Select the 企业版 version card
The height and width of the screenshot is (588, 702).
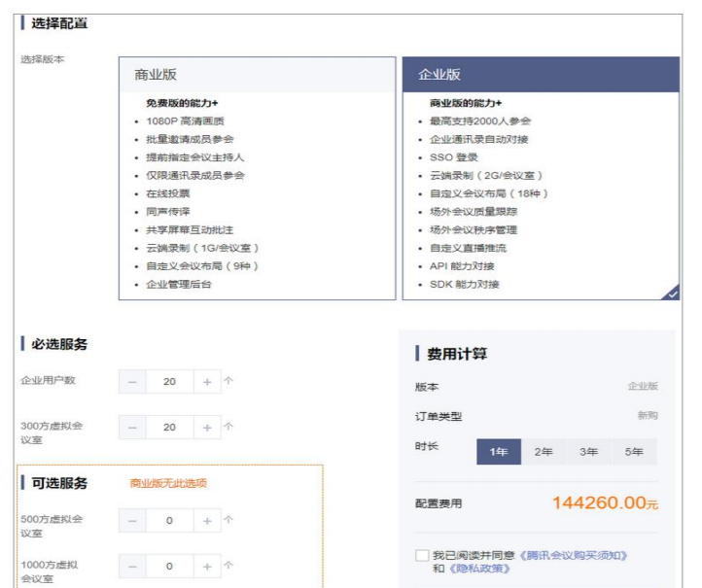pos(541,178)
